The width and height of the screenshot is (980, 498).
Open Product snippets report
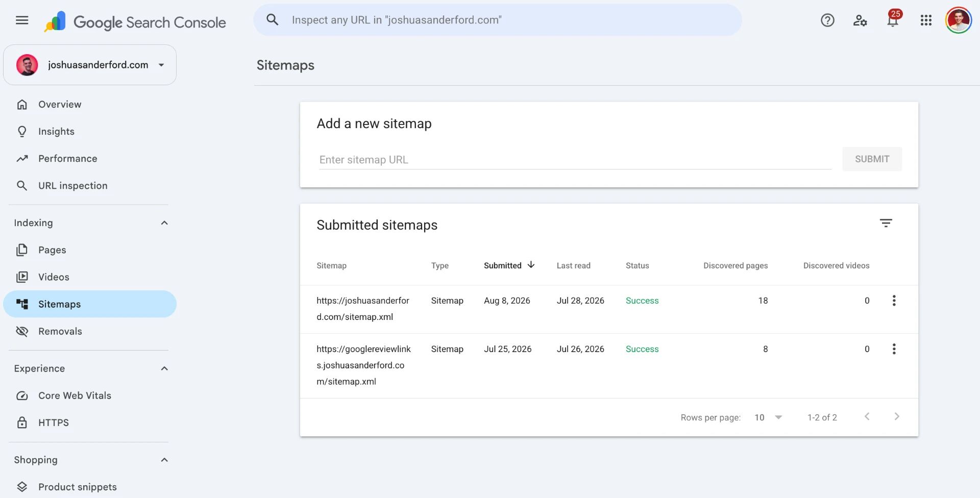tap(90, 487)
